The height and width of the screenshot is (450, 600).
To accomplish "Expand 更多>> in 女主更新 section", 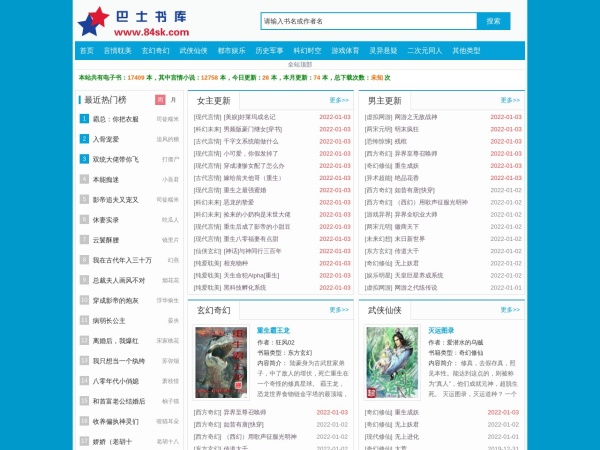I will coord(339,100).
